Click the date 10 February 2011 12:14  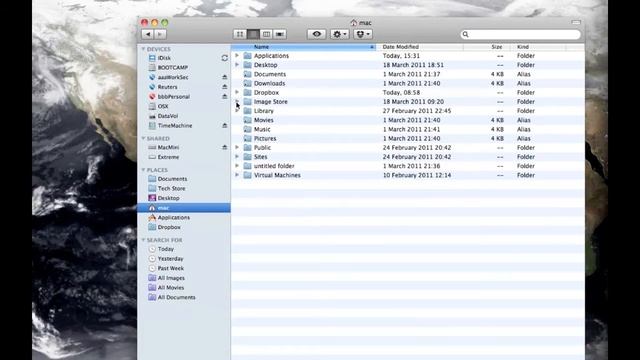point(417,175)
